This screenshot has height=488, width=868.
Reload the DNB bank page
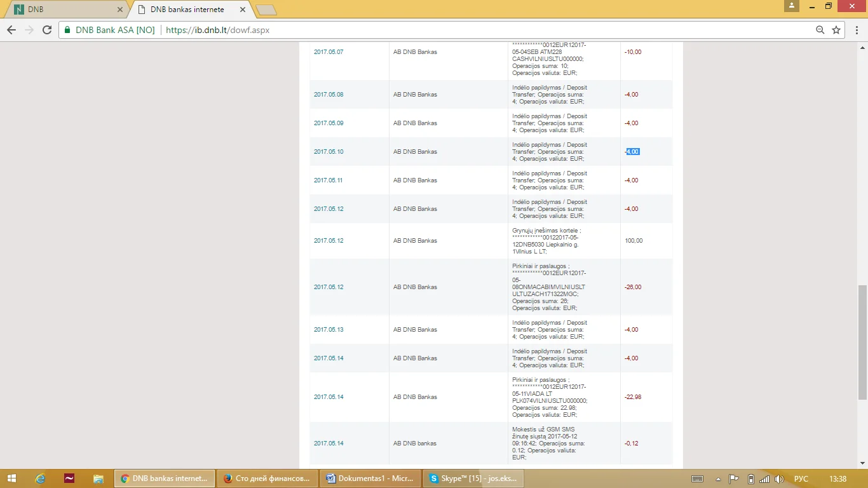pos(47,30)
